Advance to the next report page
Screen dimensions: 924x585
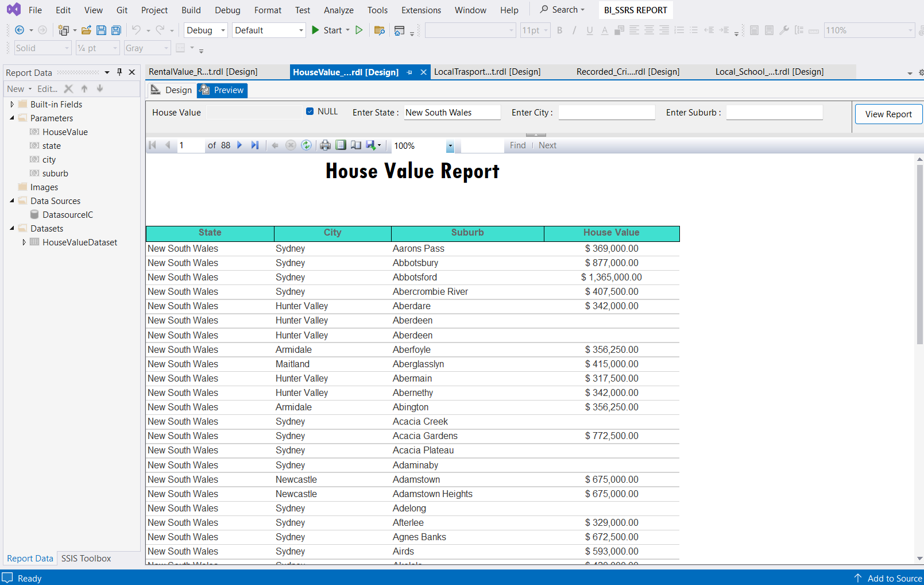click(240, 145)
